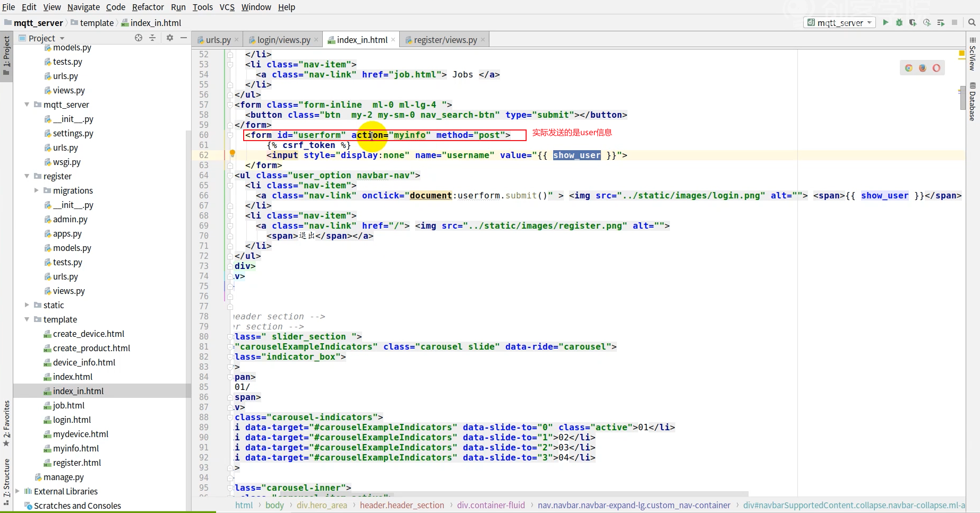This screenshot has height=513, width=980.
Task: Run the mqtt_server configuration
Action: coord(886,22)
